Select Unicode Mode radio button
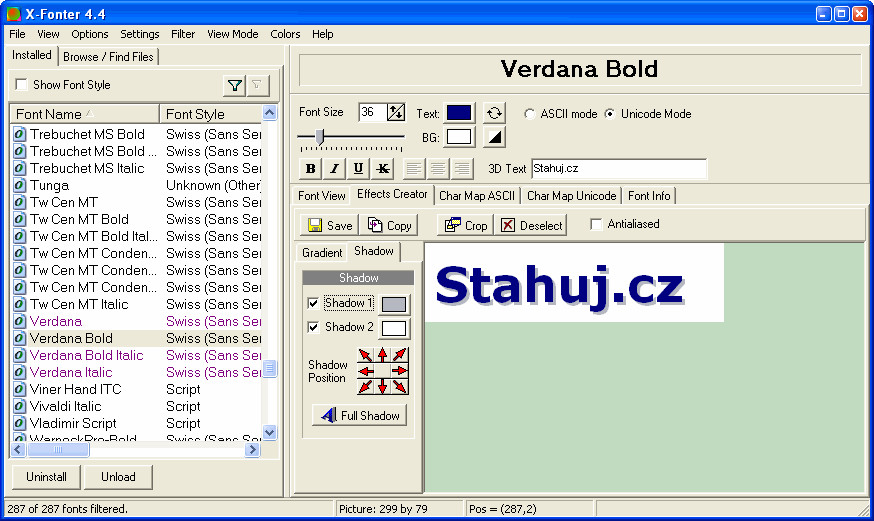This screenshot has width=874, height=521. [610, 114]
